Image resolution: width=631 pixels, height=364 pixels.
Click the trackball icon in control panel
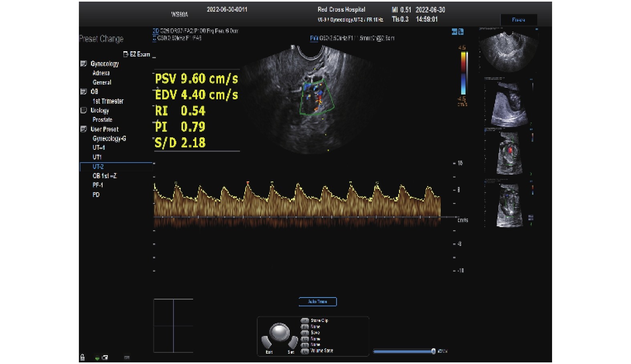click(279, 332)
